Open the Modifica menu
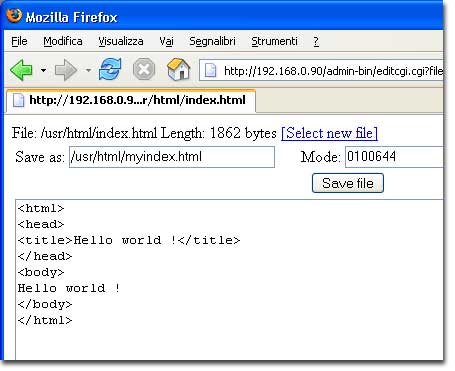This screenshot has width=455, height=371. 63,41
